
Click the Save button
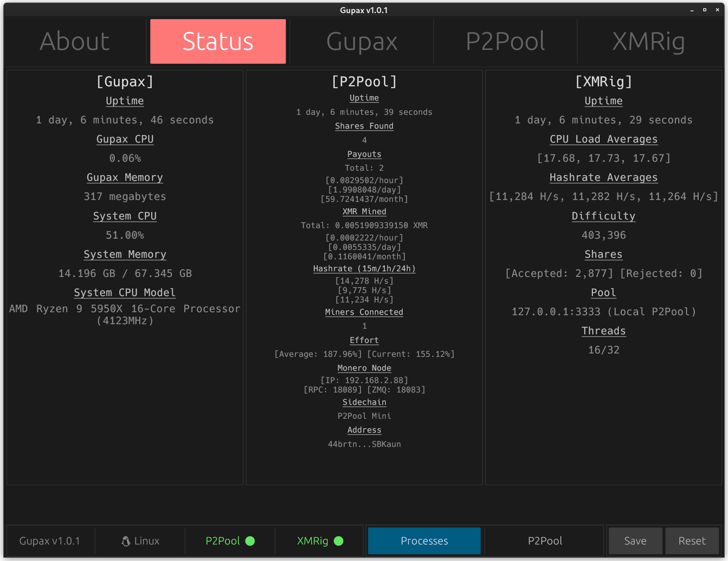[635, 541]
